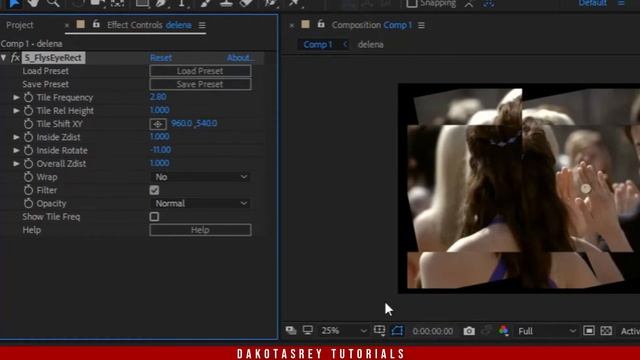
Task: Open the Composition panel hamburger menu
Action: (x=421, y=25)
